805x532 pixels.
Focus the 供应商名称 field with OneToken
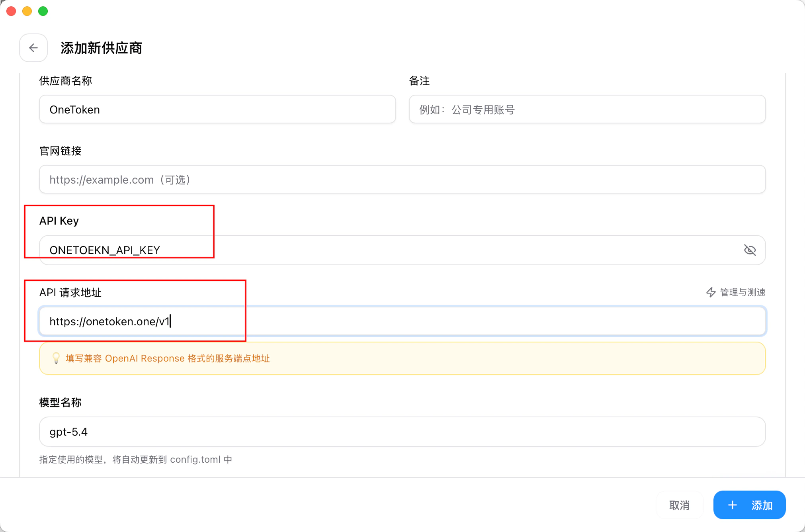[217, 110]
